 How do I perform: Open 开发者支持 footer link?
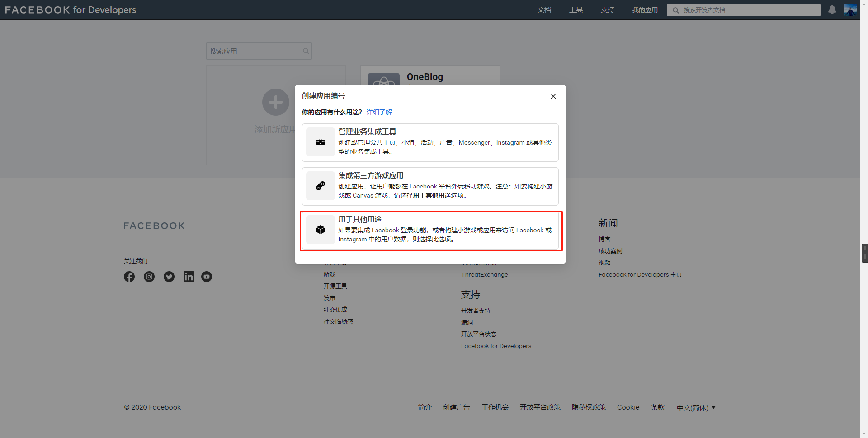[x=476, y=311]
